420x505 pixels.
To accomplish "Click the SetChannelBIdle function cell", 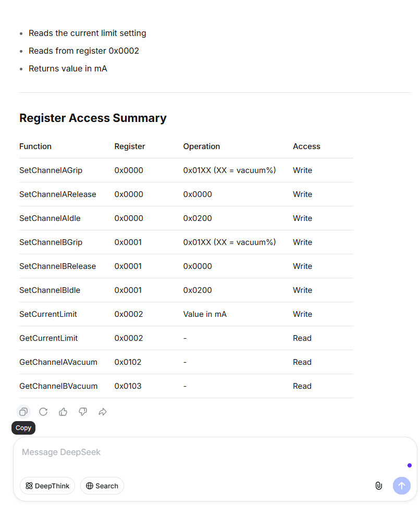I will coord(50,290).
